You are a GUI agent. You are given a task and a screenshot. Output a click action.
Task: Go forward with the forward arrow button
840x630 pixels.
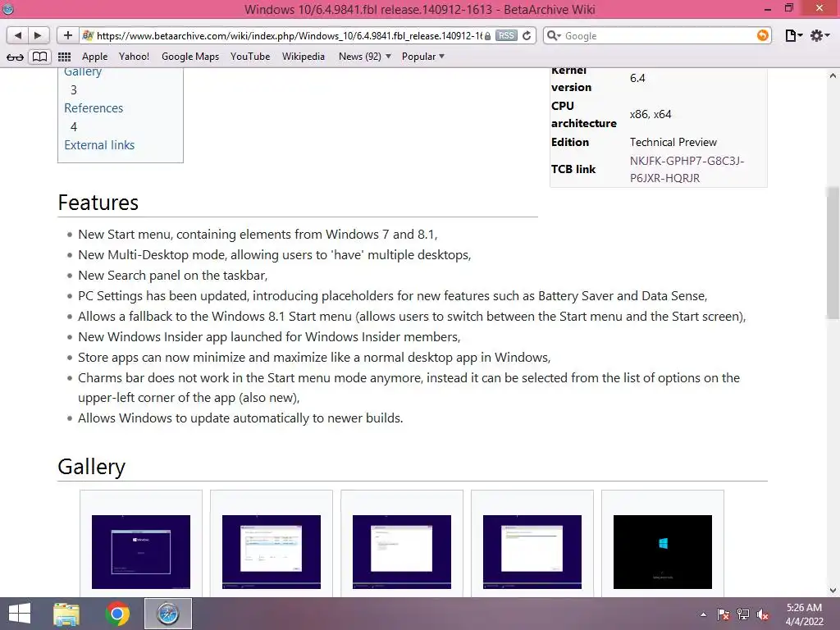point(38,35)
